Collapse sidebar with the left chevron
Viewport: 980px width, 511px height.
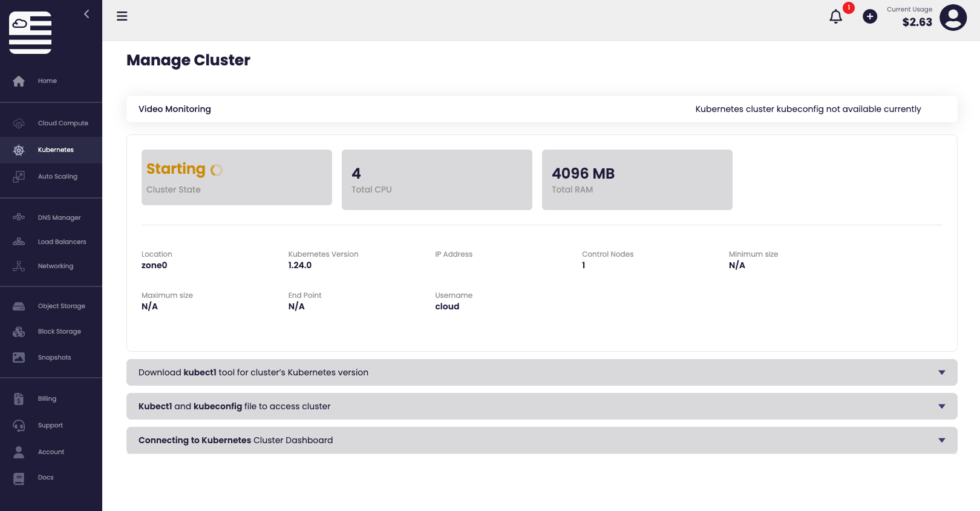point(87,14)
